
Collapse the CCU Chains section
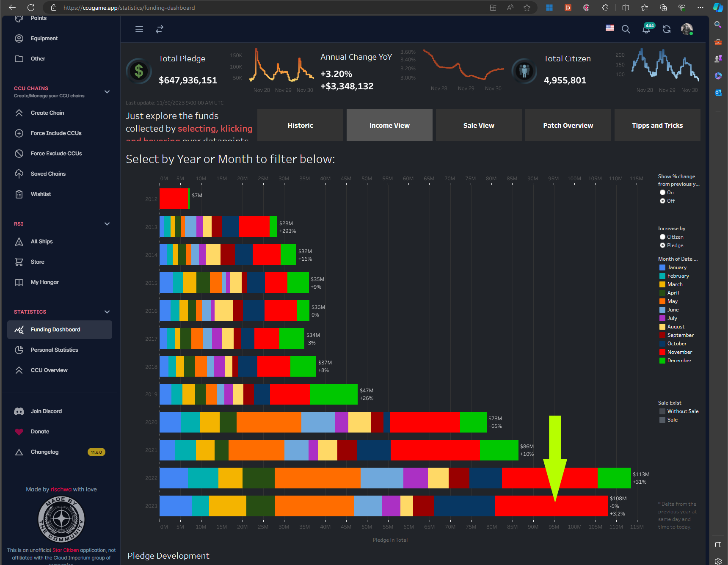107,92
